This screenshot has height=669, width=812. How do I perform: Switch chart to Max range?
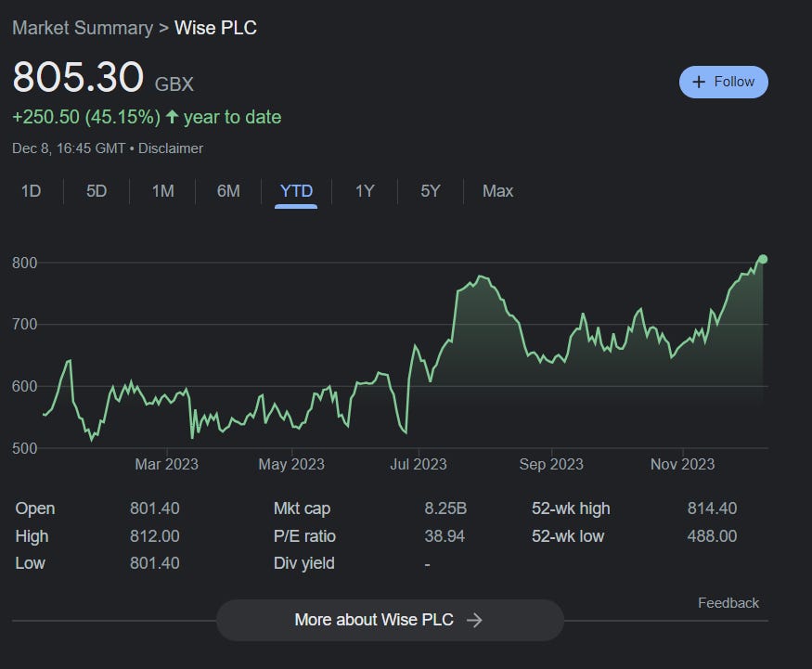[497, 191]
